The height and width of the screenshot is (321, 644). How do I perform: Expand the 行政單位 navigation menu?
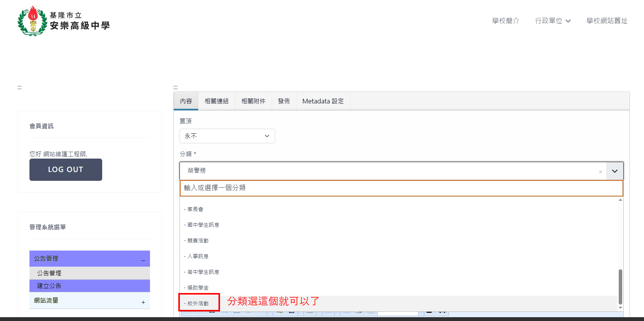click(x=553, y=21)
